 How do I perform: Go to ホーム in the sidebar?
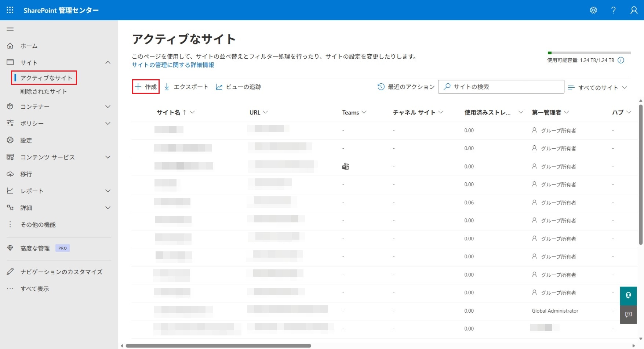pos(29,46)
